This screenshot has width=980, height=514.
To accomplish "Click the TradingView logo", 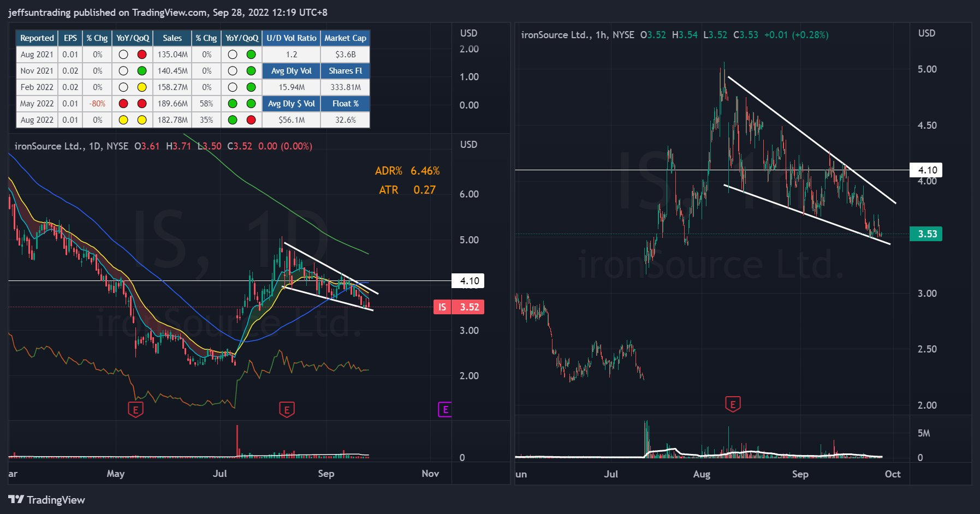I will click(47, 500).
